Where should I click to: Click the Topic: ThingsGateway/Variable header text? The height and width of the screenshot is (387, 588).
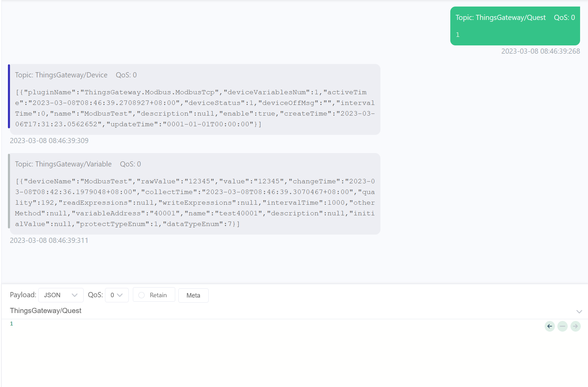coord(63,164)
